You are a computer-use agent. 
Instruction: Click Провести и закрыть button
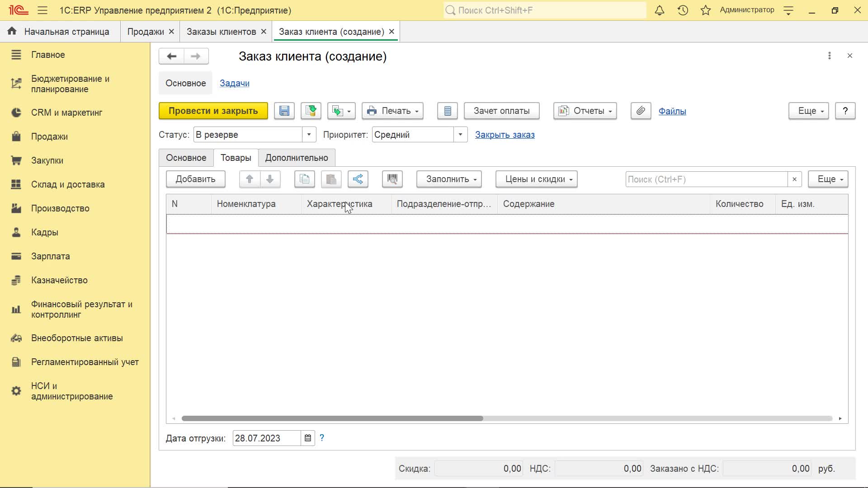(x=213, y=111)
